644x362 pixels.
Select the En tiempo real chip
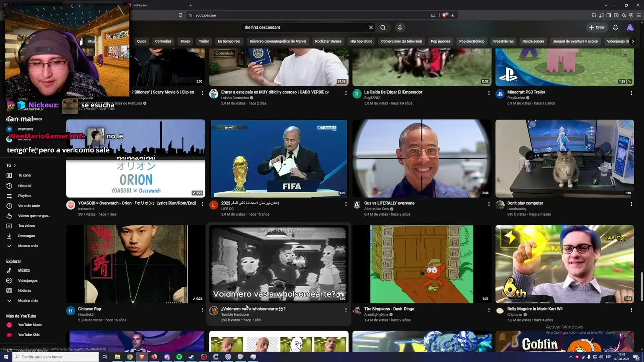point(229,41)
